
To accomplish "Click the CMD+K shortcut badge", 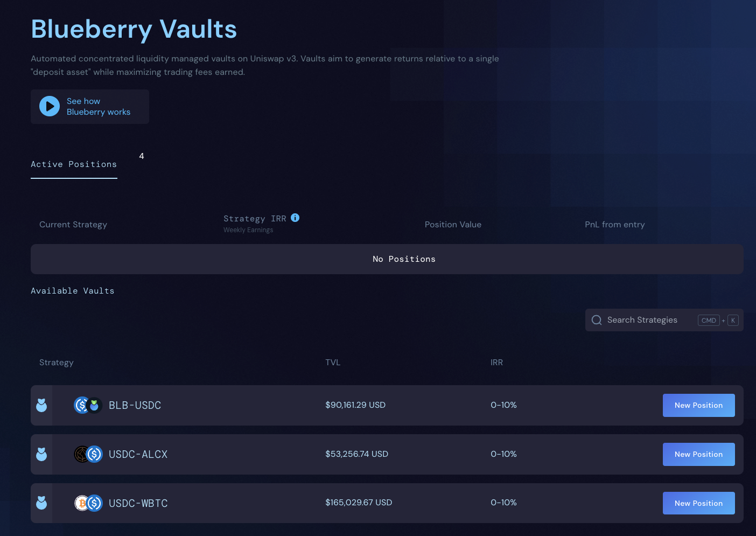I will [718, 320].
